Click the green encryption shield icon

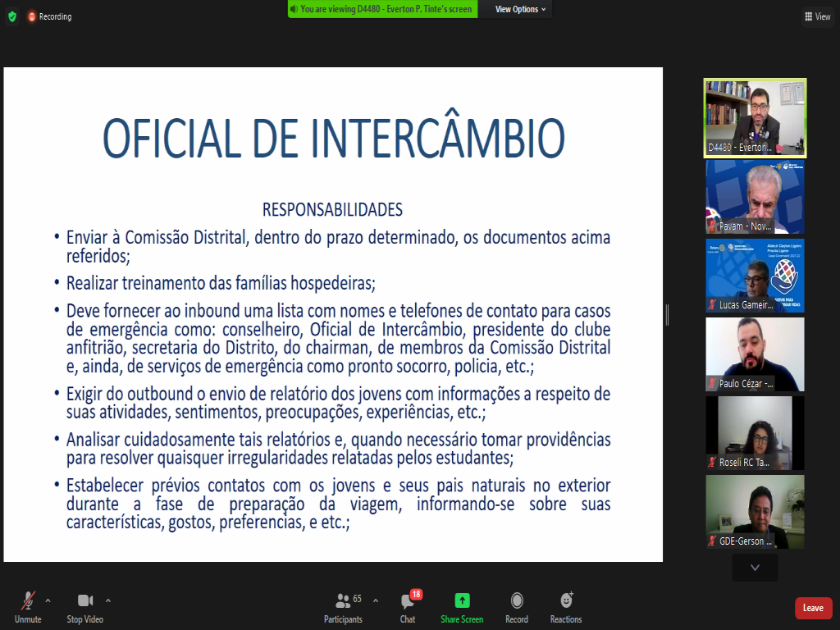tap(11, 16)
